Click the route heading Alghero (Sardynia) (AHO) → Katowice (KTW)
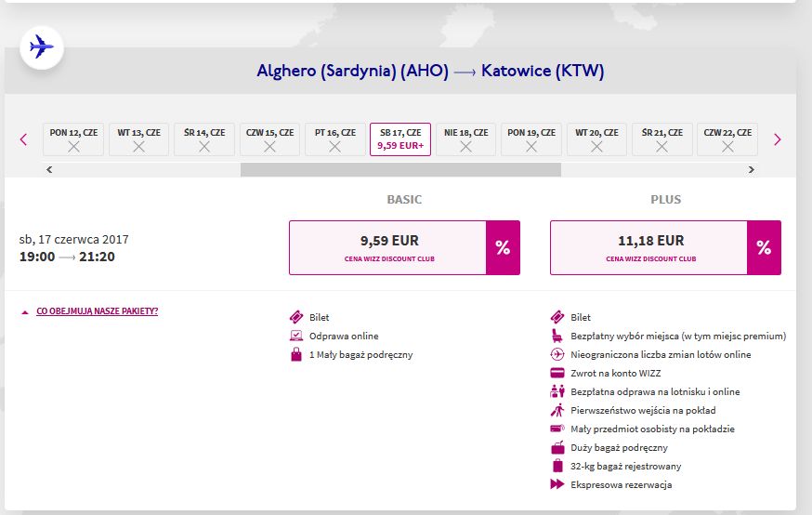 coord(430,71)
